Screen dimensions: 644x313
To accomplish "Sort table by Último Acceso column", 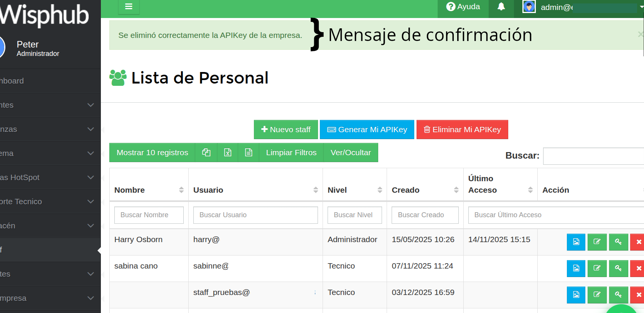I will [x=501, y=184].
